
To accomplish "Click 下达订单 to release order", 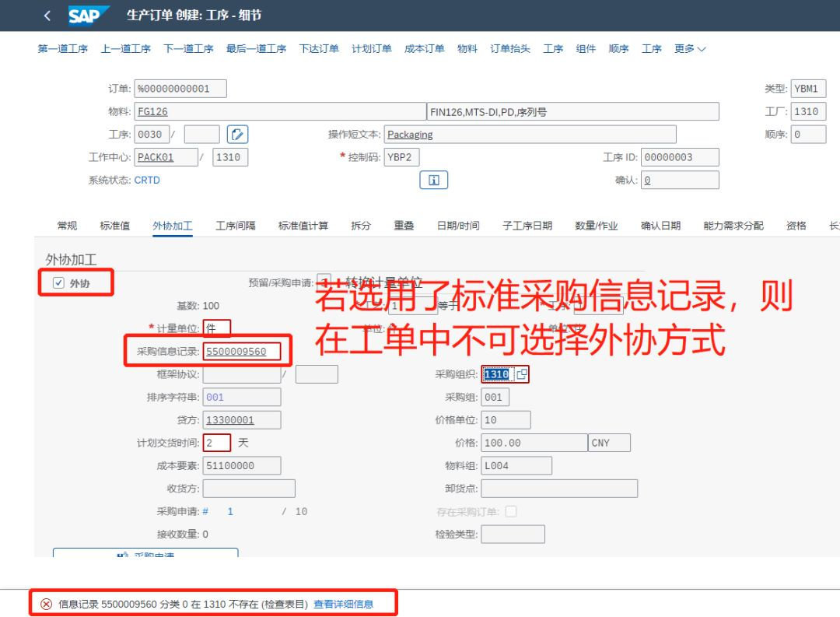I will click(319, 49).
